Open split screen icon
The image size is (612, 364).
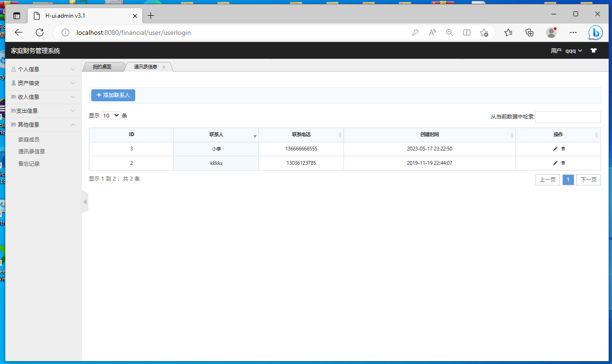pyautogui.click(x=467, y=32)
